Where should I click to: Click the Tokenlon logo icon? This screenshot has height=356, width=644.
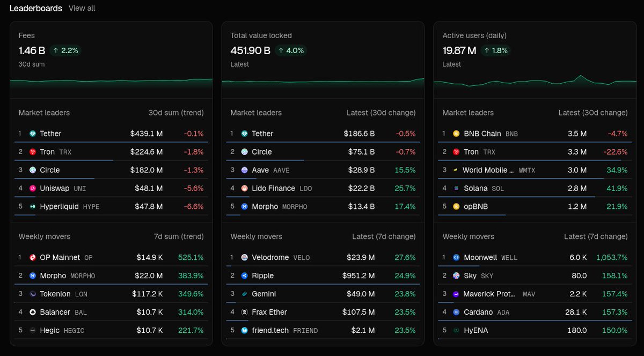click(33, 294)
